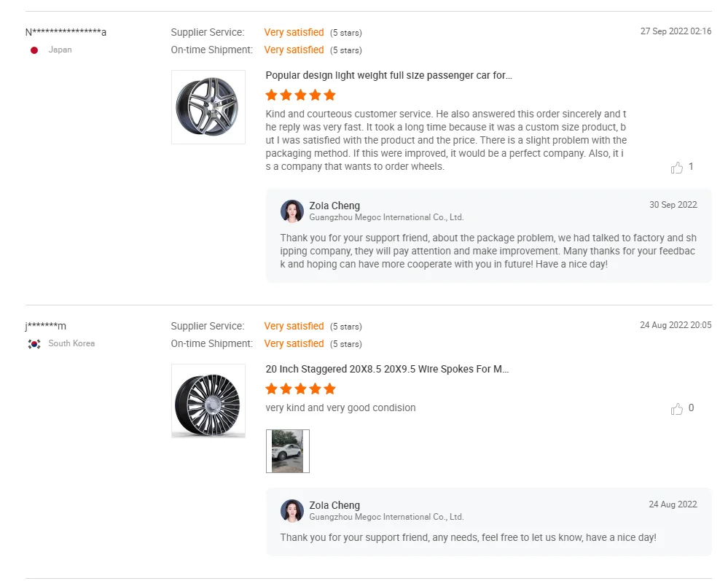Click thumbs-up icon on South Korea review
Image resolution: width=728 pixels, height=581 pixels.
677,409
